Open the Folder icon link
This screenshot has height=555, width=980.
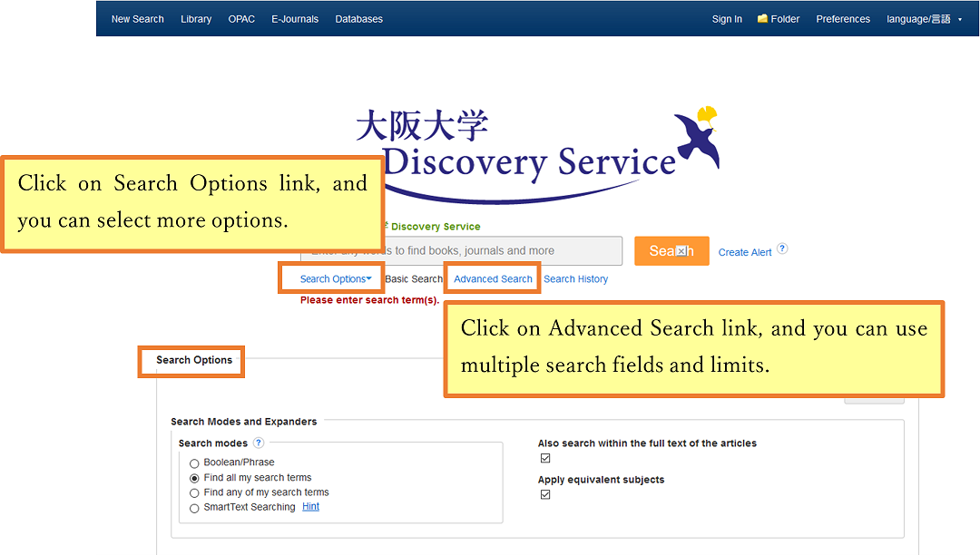(779, 19)
